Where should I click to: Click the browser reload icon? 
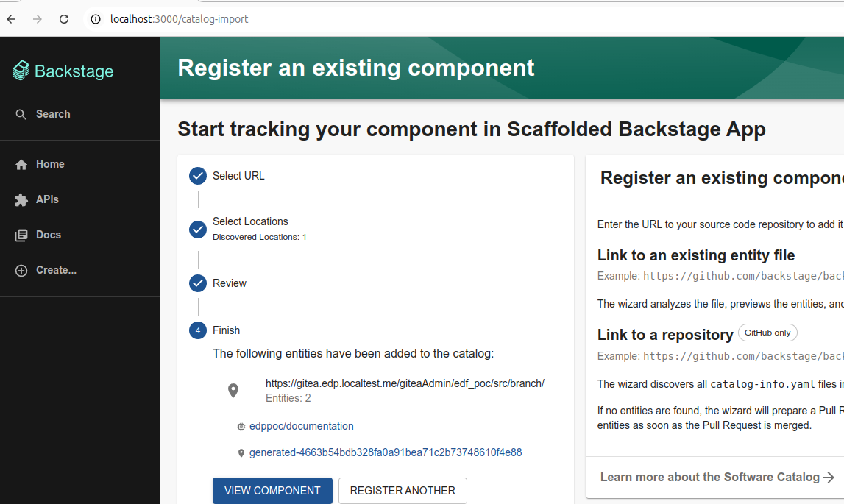click(x=64, y=19)
